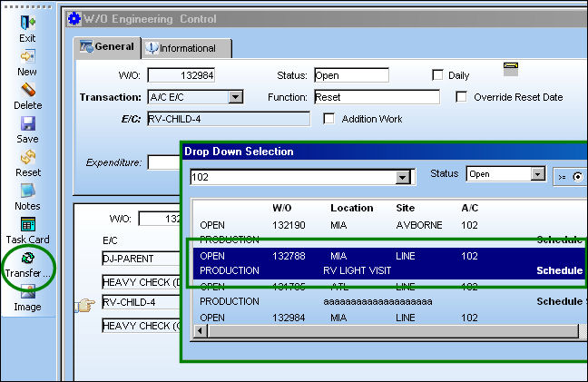Screen dimensions: 588x382
Task: Click the E/C field RV-CHILD-4 at top
Action: (x=229, y=119)
